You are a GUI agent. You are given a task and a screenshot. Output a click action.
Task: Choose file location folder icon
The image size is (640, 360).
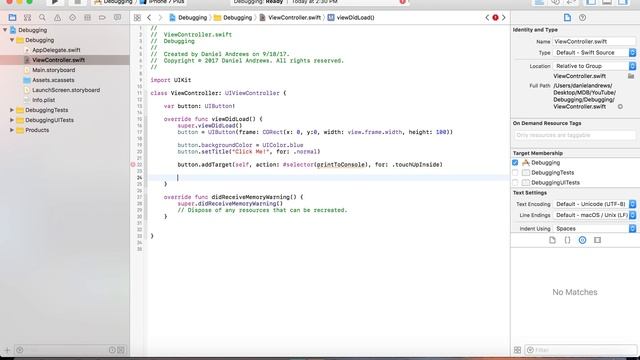pos(631,76)
